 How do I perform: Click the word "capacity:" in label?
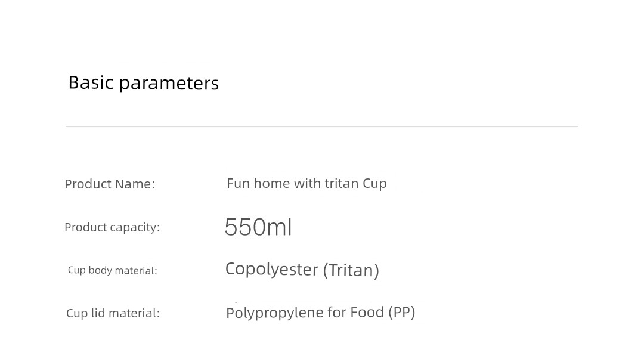click(x=135, y=227)
